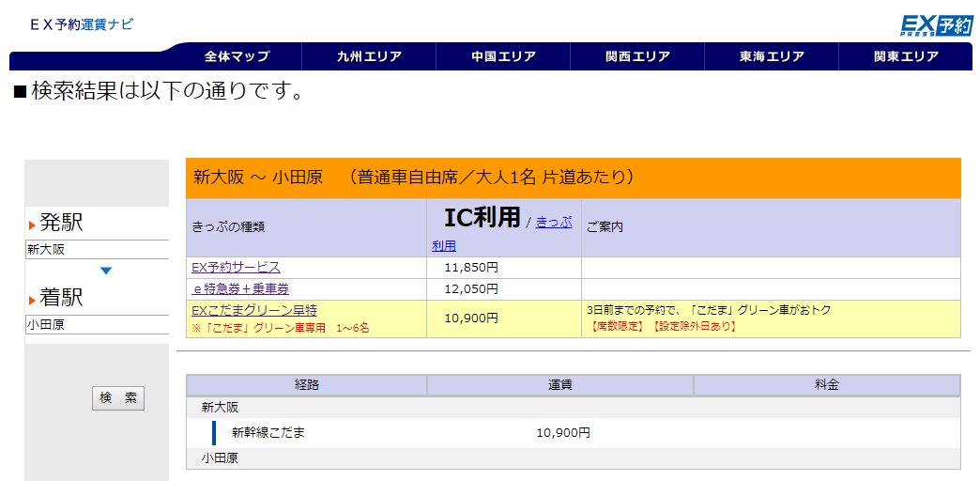Click the EX予約運賃ナビ title text
This screenshot has height=481, width=980.
(x=82, y=25)
